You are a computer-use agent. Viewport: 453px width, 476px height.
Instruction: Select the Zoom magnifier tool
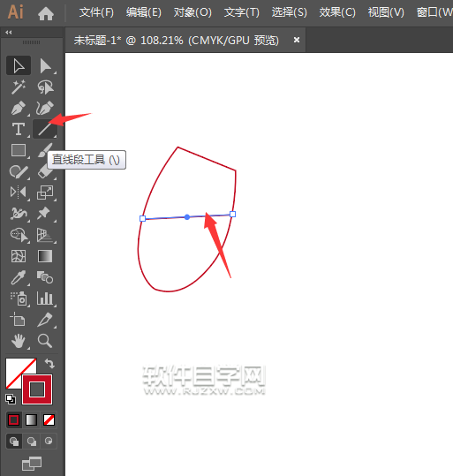pos(45,341)
